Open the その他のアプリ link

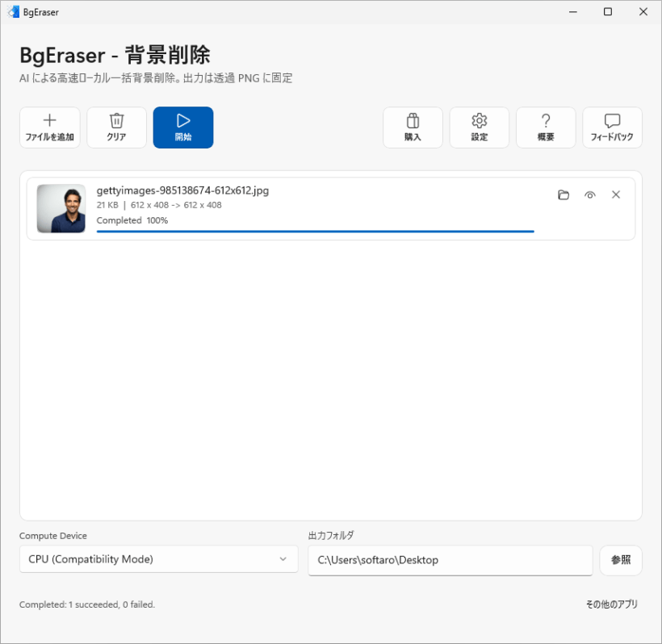point(611,604)
